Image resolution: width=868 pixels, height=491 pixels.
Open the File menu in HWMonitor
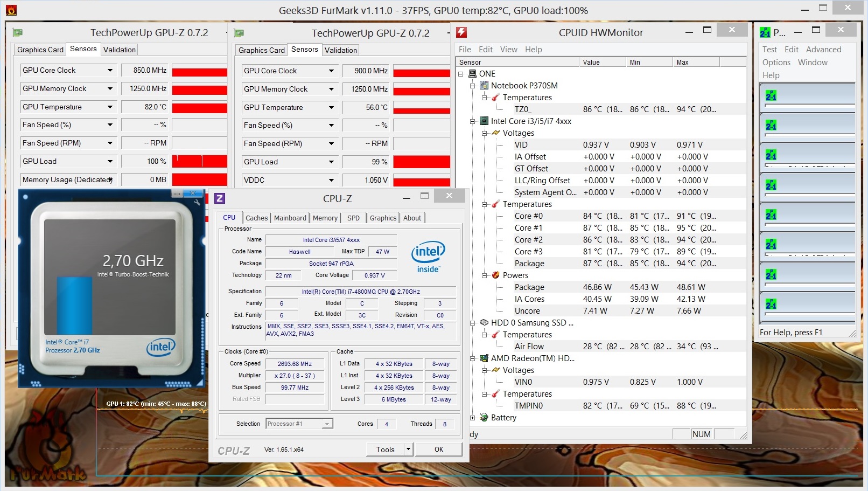point(465,50)
